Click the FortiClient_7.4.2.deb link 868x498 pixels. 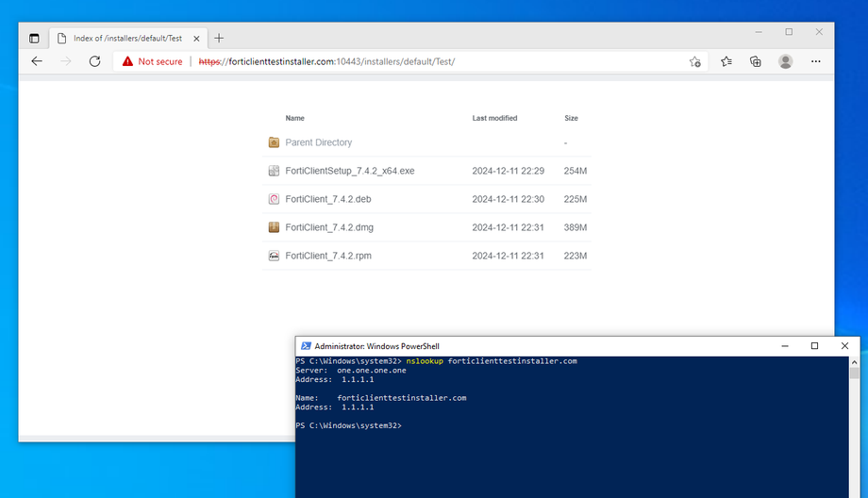click(x=334, y=199)
